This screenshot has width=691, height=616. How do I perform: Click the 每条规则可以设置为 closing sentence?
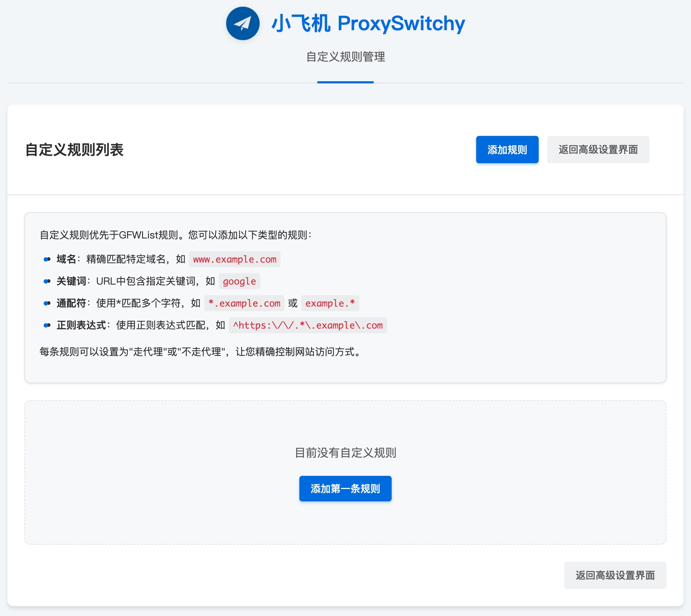click(201, 352)
